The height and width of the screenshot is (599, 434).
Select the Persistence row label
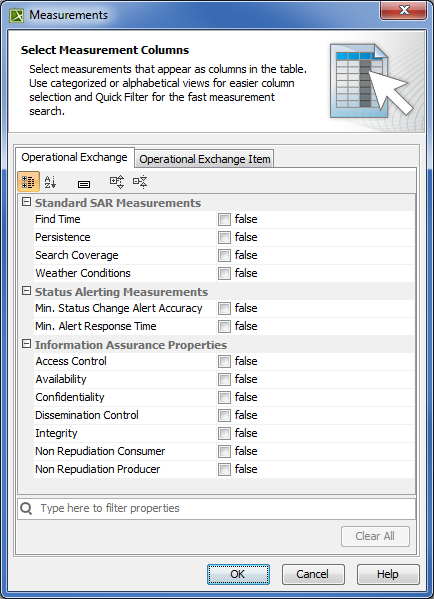(x=63, y=237)
